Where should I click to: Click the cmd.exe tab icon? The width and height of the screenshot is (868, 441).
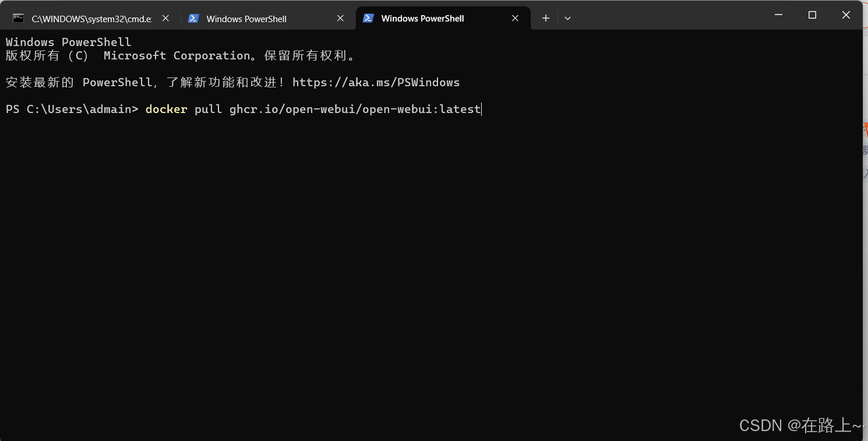(19, 18)
